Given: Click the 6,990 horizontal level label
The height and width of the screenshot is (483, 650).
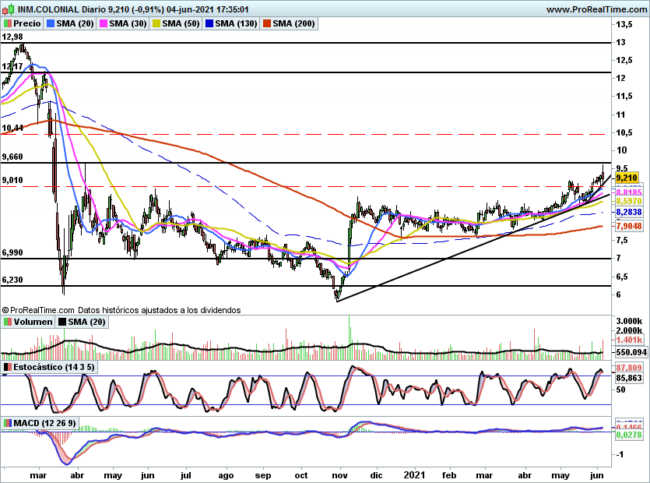Looking at the screenshot, I should [13, 254].
